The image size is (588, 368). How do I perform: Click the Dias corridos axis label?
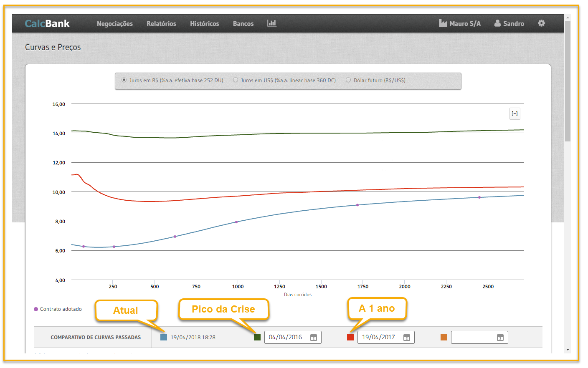tap(298, 295)
